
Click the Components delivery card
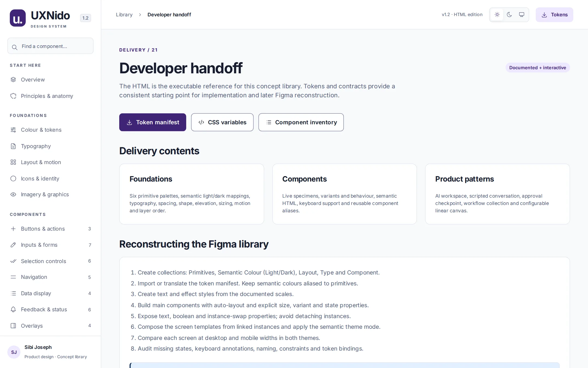tap(345, 194)
